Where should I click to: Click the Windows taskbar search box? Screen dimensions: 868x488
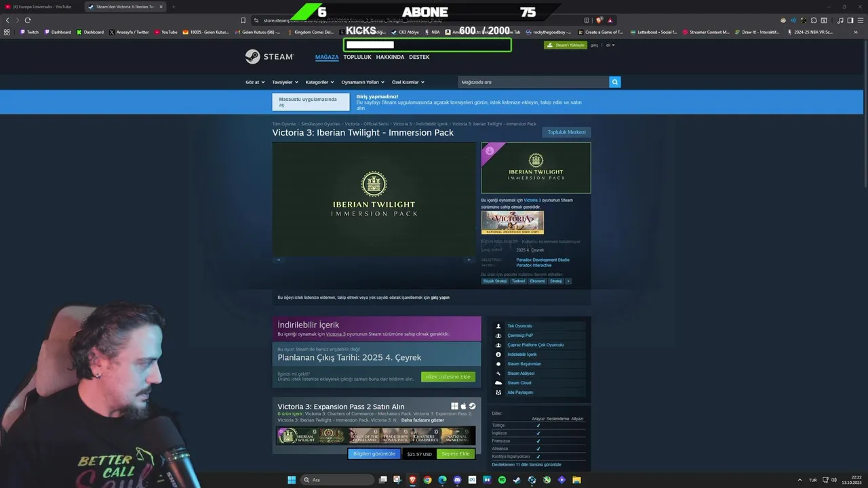tap(337, 480)
